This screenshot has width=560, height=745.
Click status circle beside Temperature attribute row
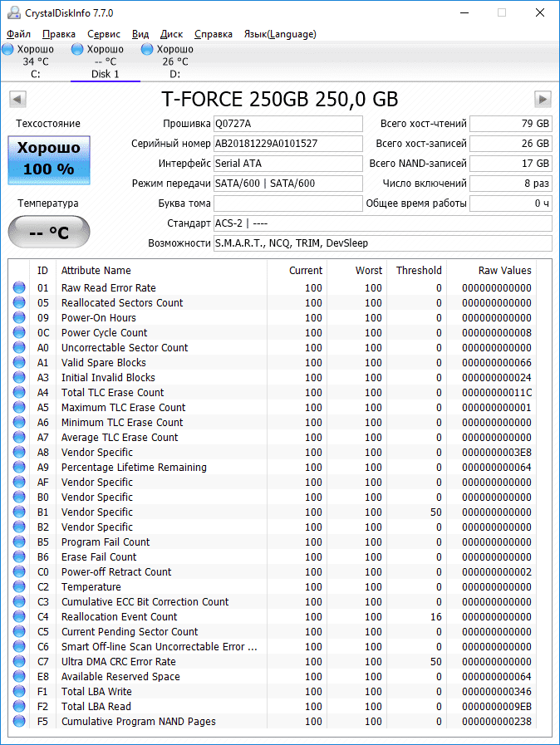(19, 587)
